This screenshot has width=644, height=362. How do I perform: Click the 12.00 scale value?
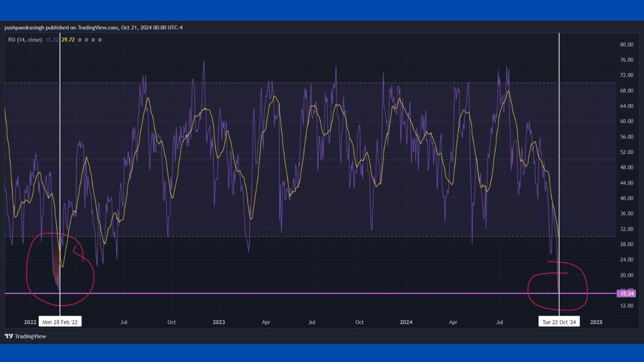pos(626,306)
